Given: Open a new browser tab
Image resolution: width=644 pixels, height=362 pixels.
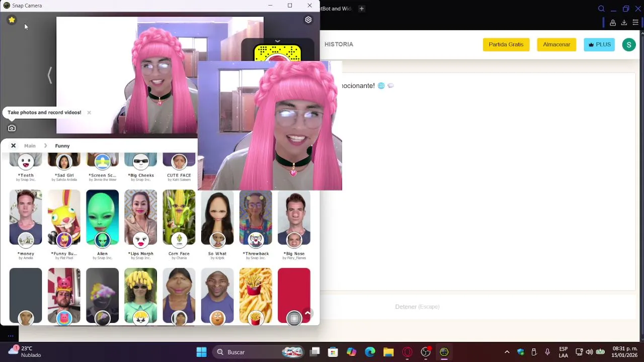Looking at the screenshot, I should (361, 9).
